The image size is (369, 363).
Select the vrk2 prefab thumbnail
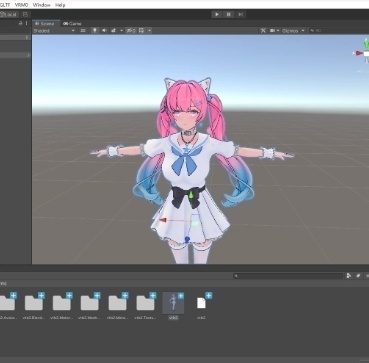click(x=173, y=303)
